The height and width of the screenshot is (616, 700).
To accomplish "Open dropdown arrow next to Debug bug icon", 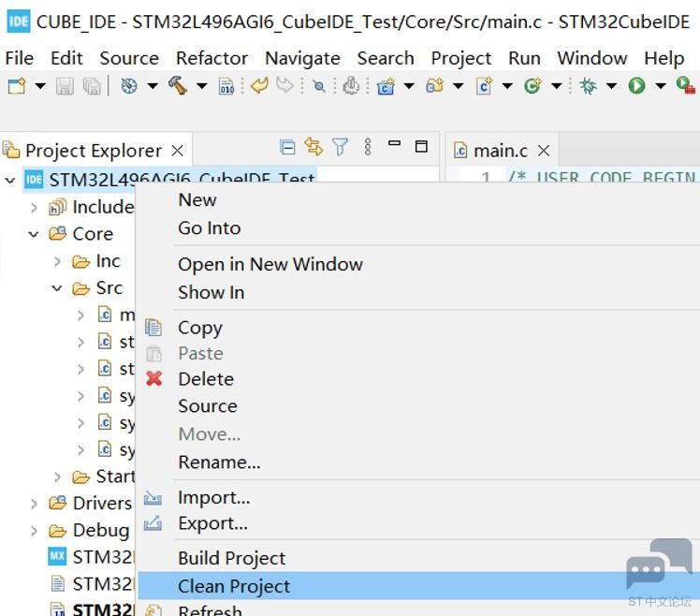I will [x=612, y=86].
